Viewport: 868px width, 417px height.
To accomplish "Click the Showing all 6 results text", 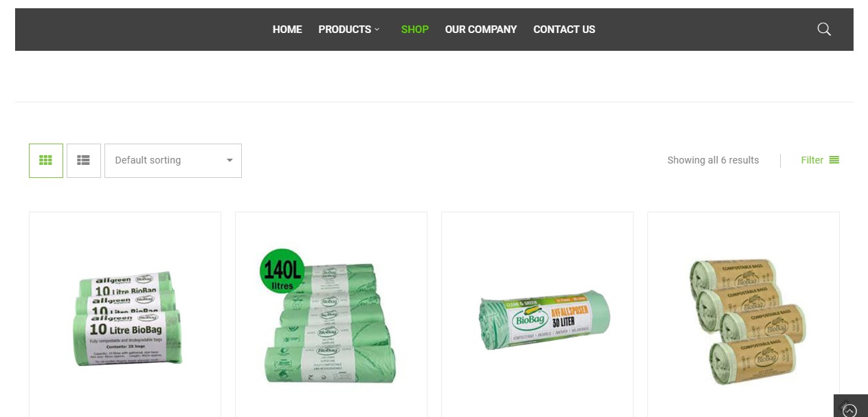I will coord(713,160).
